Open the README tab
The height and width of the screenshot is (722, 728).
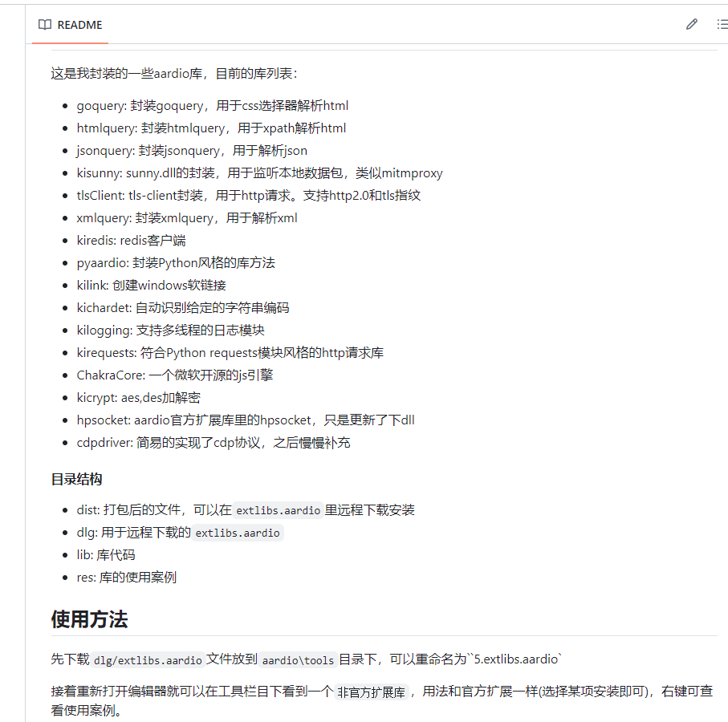click(x=70, y=25)
